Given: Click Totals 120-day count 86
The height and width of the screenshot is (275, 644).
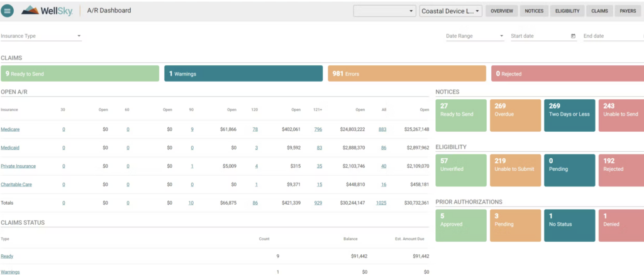Looking at the screenshot, I should click(255, 203).
